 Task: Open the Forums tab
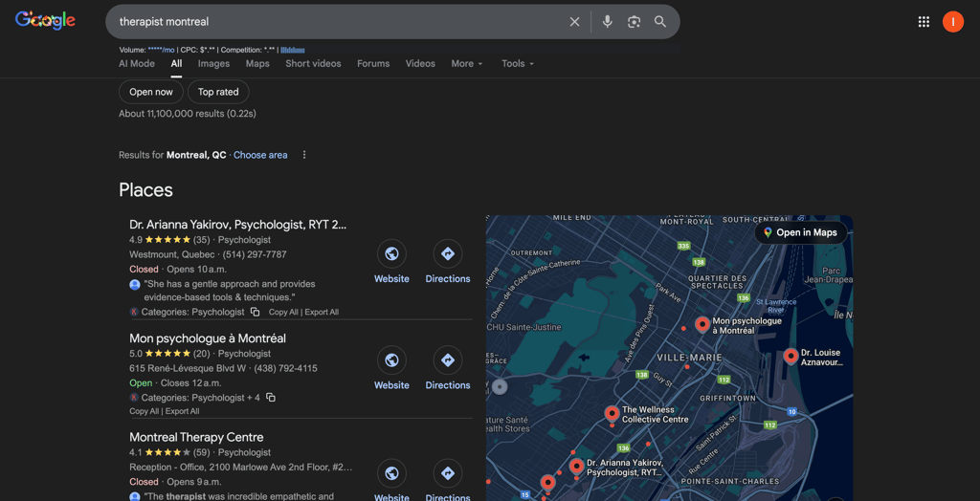pos(373,64)
